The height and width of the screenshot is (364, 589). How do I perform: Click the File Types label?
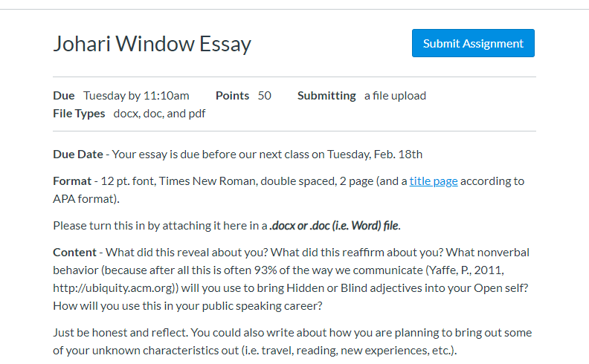[x=79, y=114]
